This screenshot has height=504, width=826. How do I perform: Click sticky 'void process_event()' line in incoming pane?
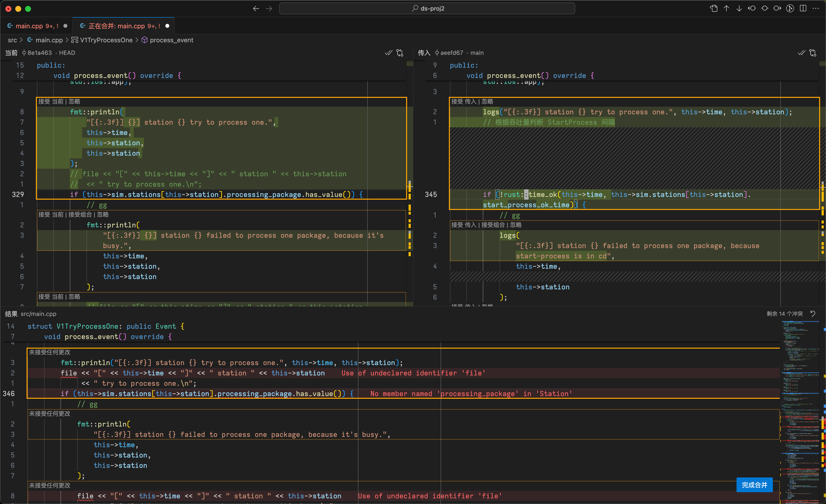point(530,75)
